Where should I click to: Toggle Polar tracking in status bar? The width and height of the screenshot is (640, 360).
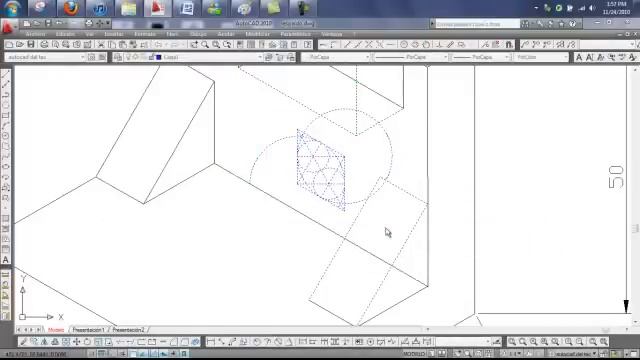coord(122,353)
